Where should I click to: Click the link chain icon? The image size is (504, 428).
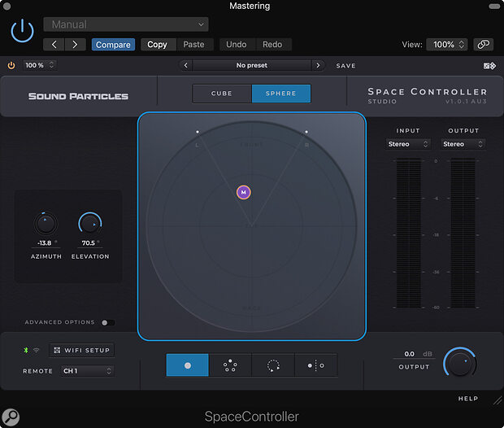(484, 45)
